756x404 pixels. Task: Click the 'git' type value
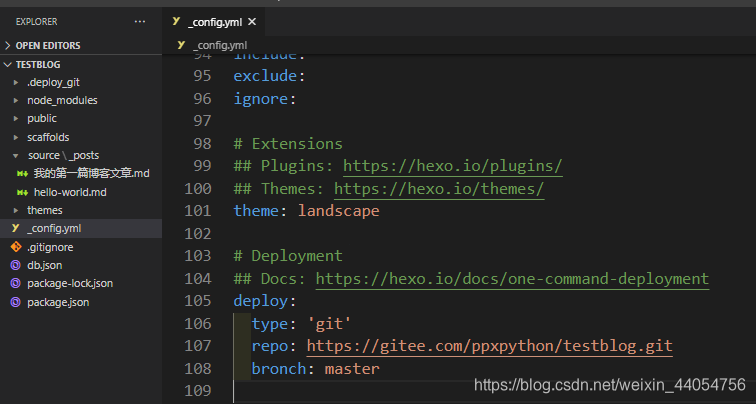point(329,323)
